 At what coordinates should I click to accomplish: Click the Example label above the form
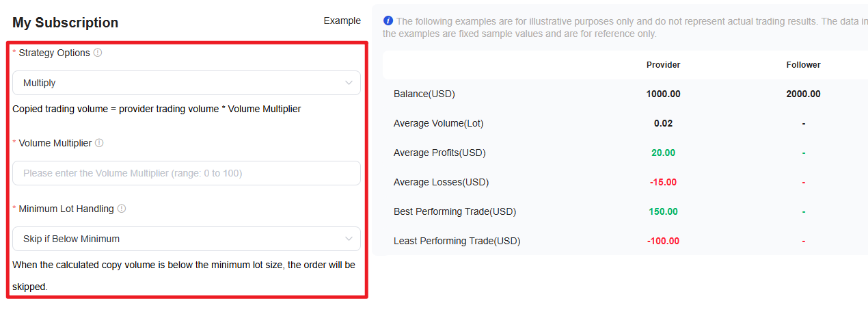click(342, 21)
